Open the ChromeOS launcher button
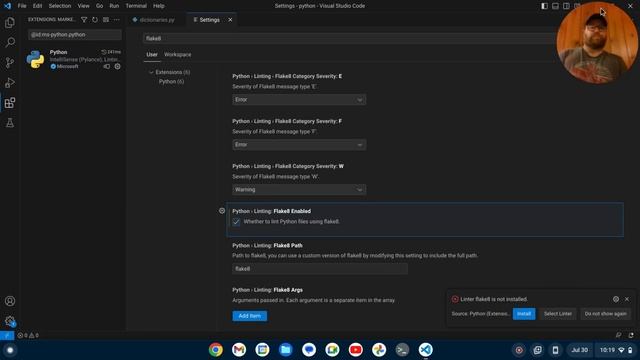 pyautogui.click(x=10, y=350)
